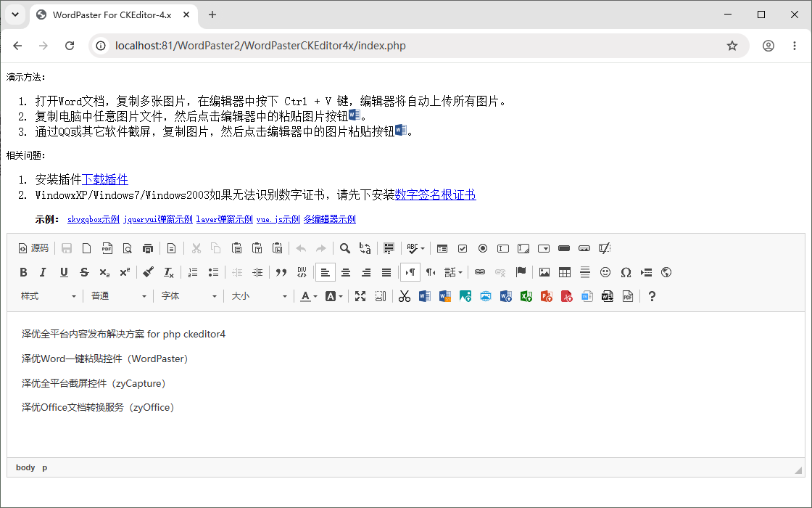The width and height of the screenshot is (812, 508).
Task: Insert an IFrame globe icon
Action: point(666,272)
